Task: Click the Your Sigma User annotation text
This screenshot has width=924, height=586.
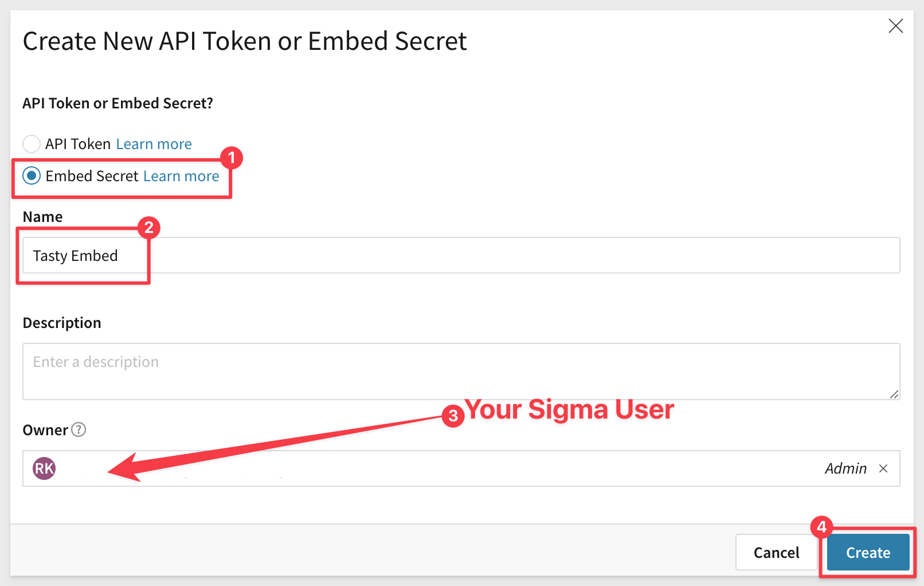Action: pos(569,409)
